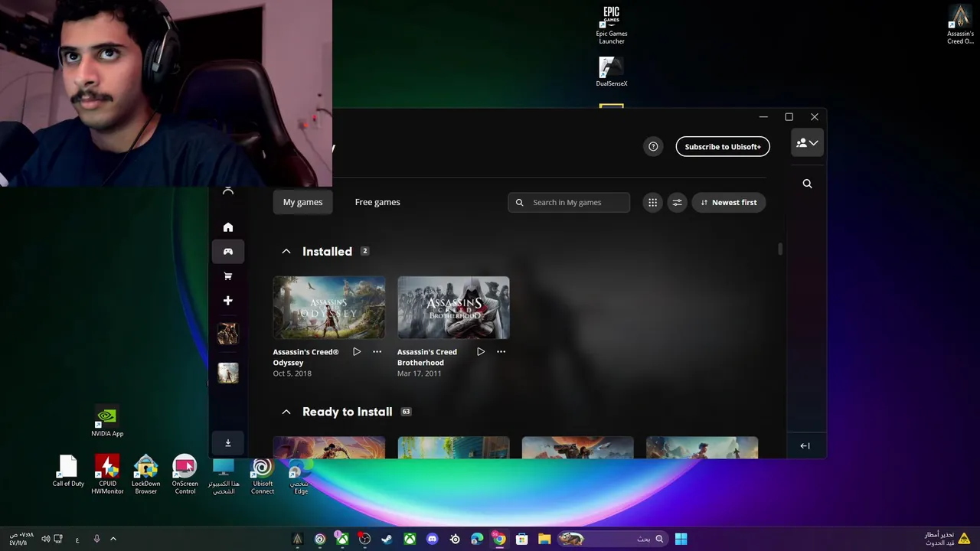Screen dimensions: 980x551
Task: Open Downloads icon at sidebar bottom
Action: 227,443
